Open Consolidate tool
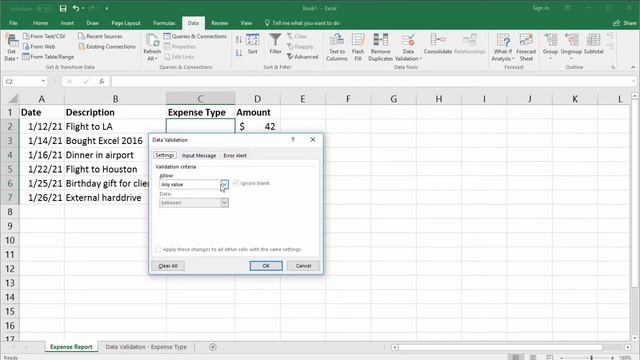The width and height of the screenshot is (640, 360). point(438,44)
